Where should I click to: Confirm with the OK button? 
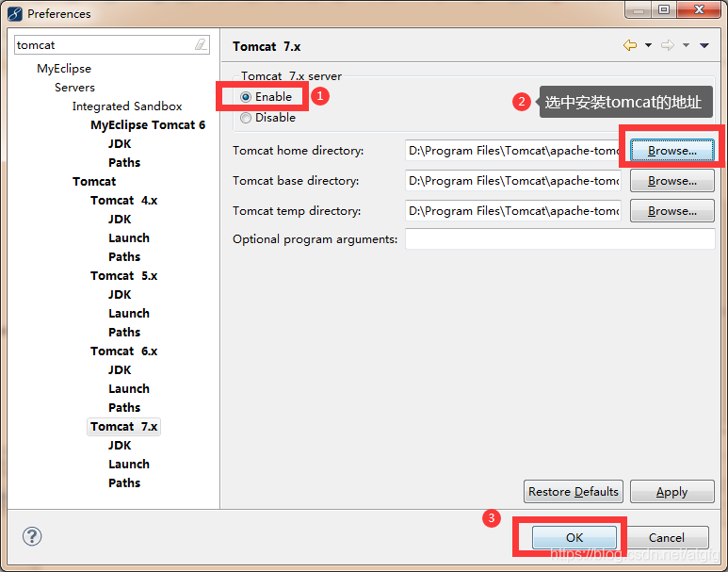pyautogui.click(x=574, y=538)
